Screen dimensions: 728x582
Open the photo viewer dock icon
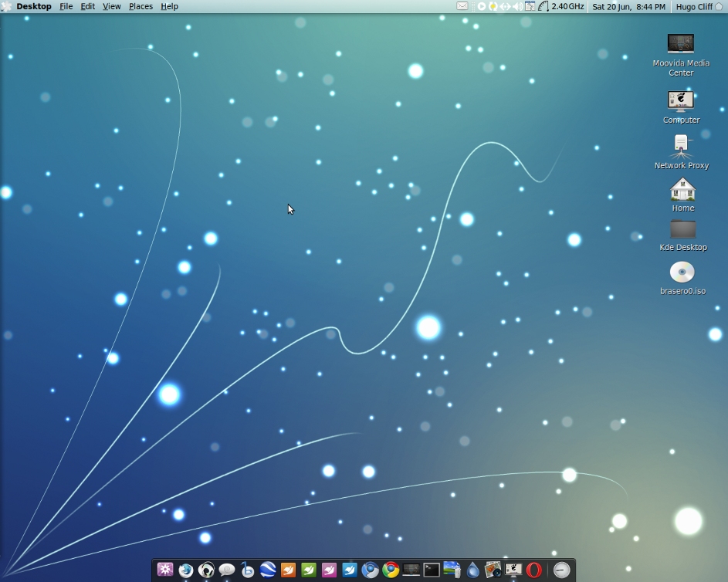[493, 570]
